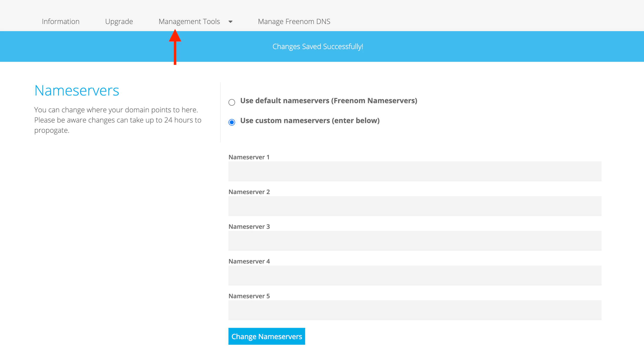Focus the Nameserver 3 input field

pyautogui.click(x=415, y=241)
